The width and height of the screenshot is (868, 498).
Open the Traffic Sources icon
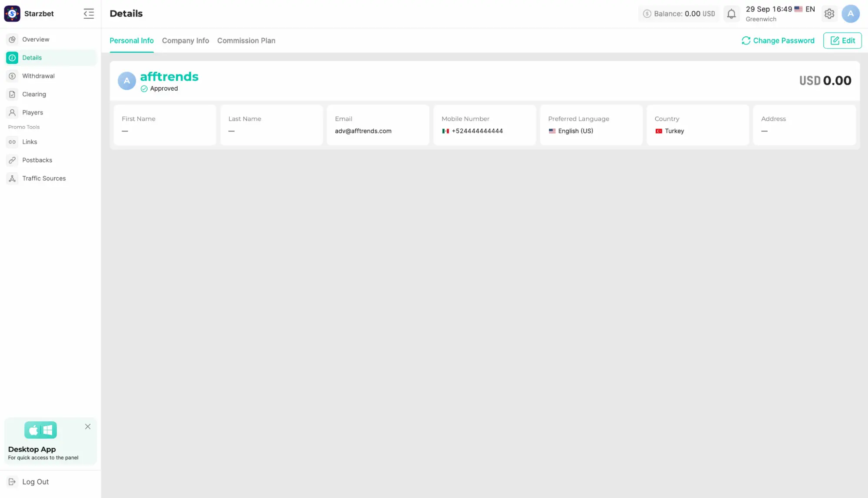tap(12, 178)
